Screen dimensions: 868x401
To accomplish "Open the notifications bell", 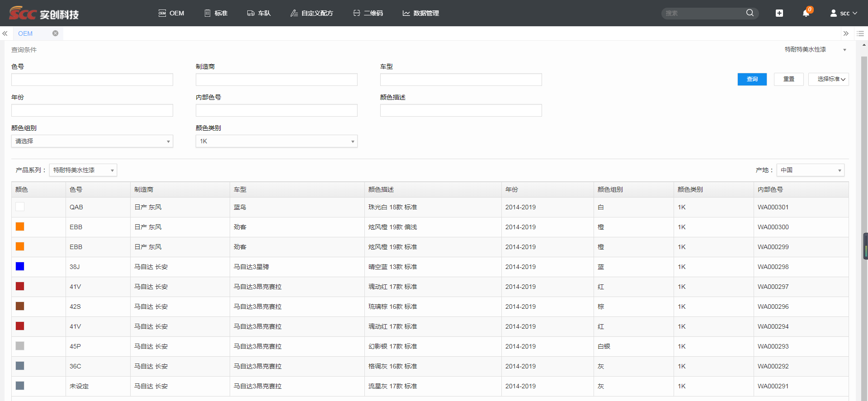I will [806, 13].
